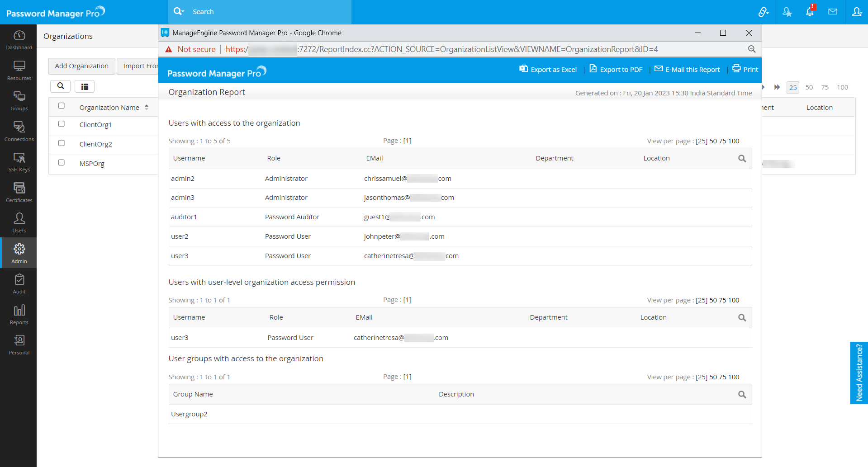Click Export to PDF link
This screenshot has height=467, width=868.
tap(616, 69)
